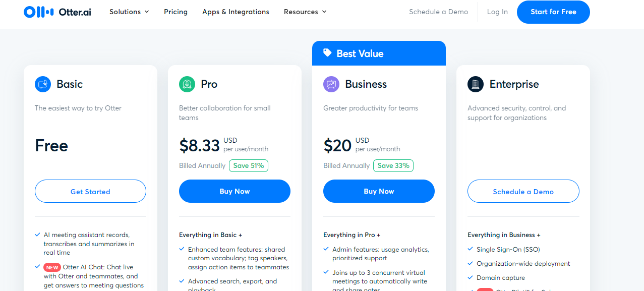Click the Enterprise plan building icon
Screen dimensions: 644x291
tap(476, 84)
